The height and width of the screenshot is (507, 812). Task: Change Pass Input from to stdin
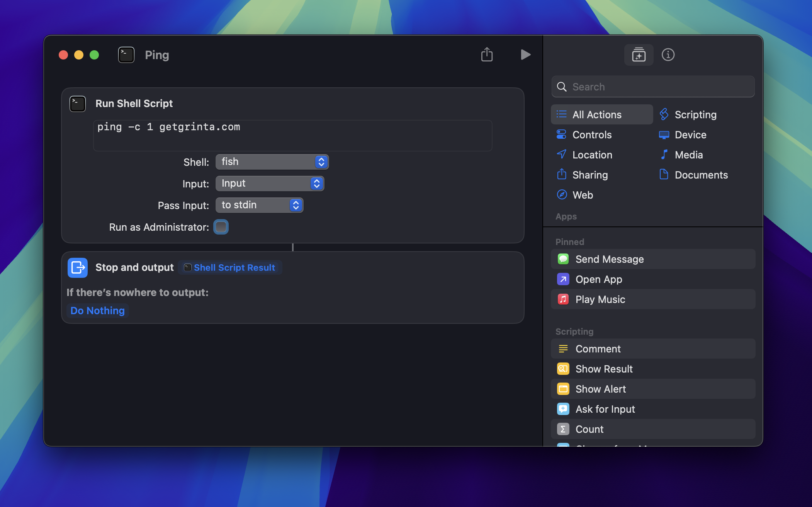[x=259, y=205]
